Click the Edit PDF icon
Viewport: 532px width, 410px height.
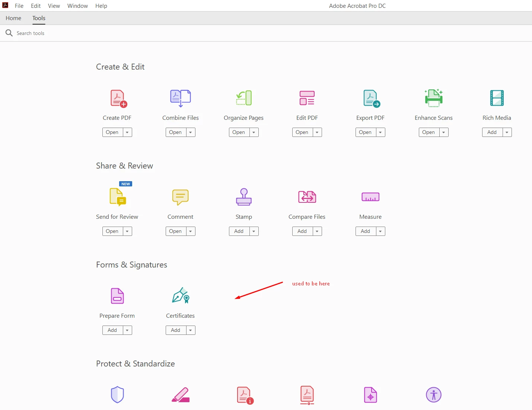click(x=307, y=98)
